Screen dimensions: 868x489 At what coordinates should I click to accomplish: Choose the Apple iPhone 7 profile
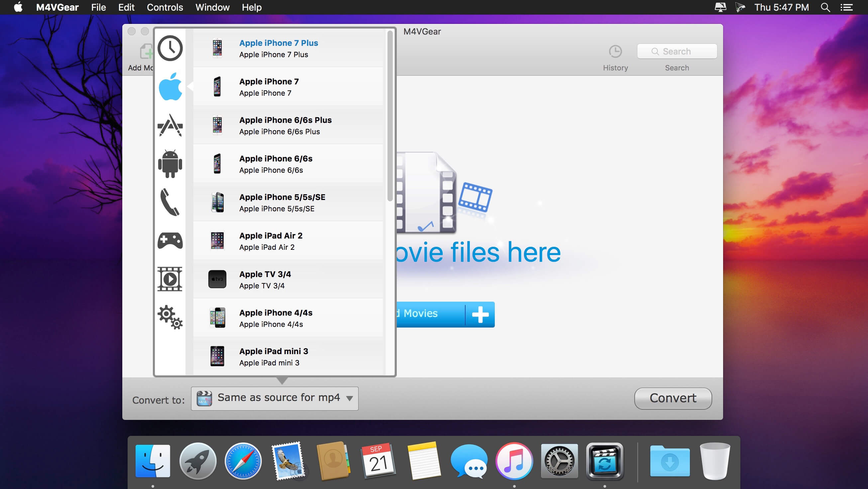coord(288,87)
